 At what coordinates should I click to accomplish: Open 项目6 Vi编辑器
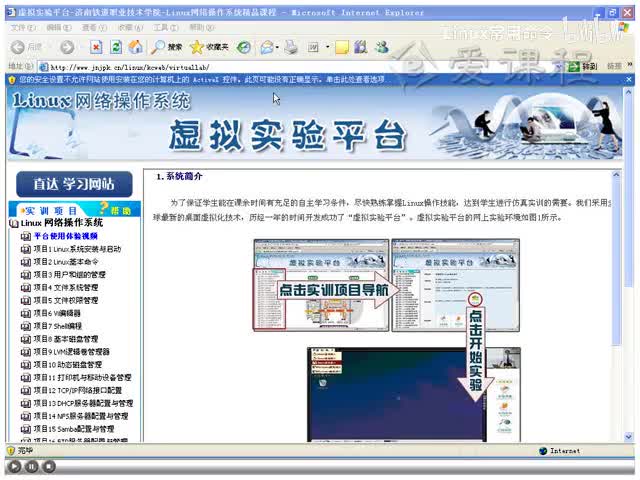pyautogui.click(x=57, y=313)
